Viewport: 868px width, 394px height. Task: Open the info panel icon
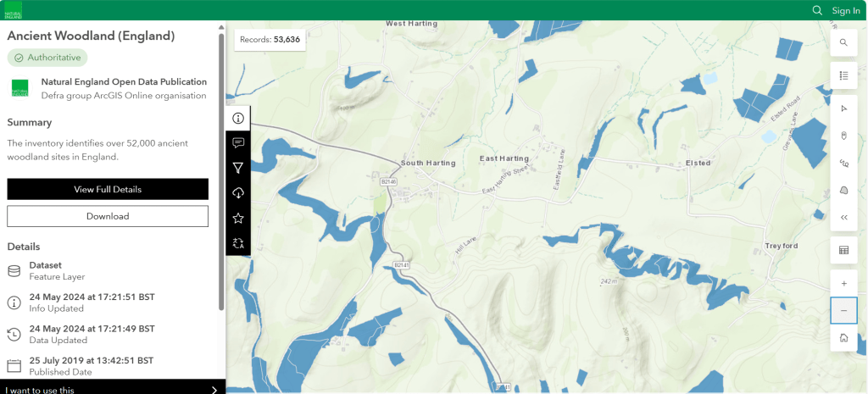[x=238, y=118]
